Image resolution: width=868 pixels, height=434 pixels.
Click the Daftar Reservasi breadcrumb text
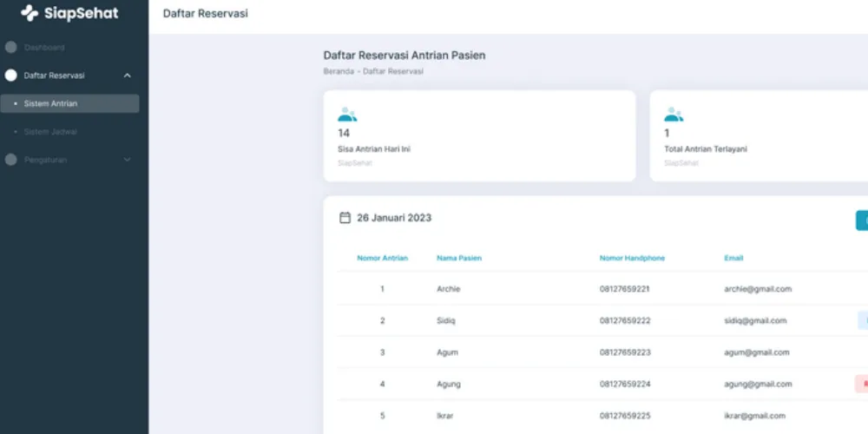click(393, 71)
